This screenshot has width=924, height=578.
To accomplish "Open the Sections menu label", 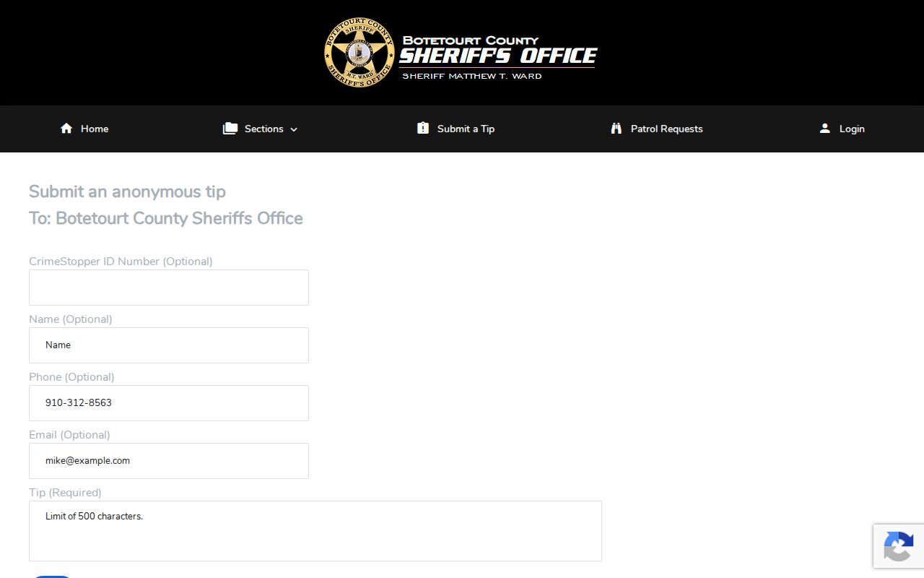I will click(263, 129).
